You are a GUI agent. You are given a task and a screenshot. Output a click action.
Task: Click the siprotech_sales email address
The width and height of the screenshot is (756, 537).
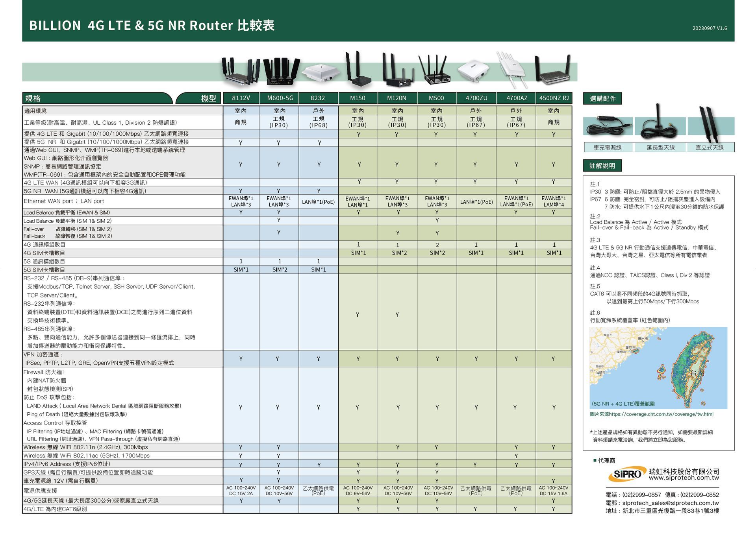(x=671, y=503)
